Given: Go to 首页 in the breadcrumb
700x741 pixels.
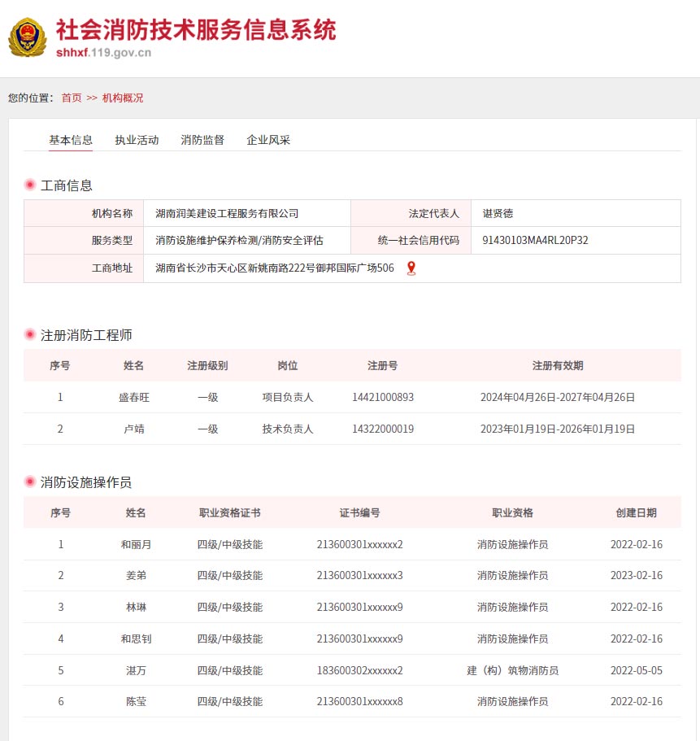Looking at the screenshot, I should pos(72,98).
